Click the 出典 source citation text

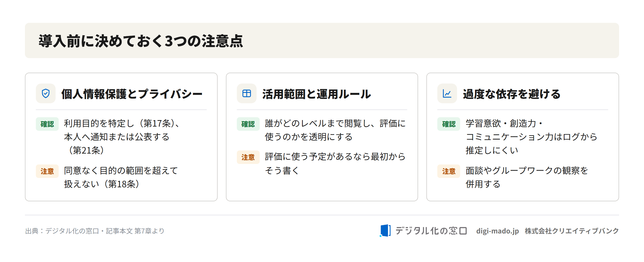(x=95, y=231)
